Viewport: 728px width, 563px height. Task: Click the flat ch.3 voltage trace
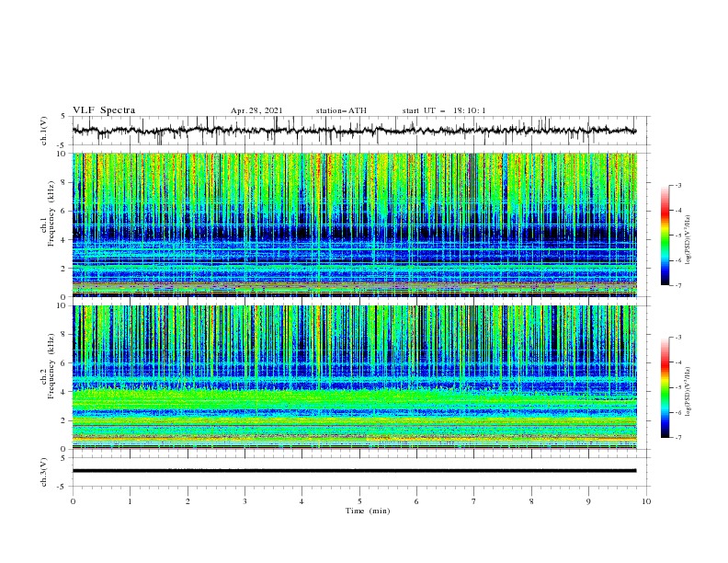[x=354, y=471]
